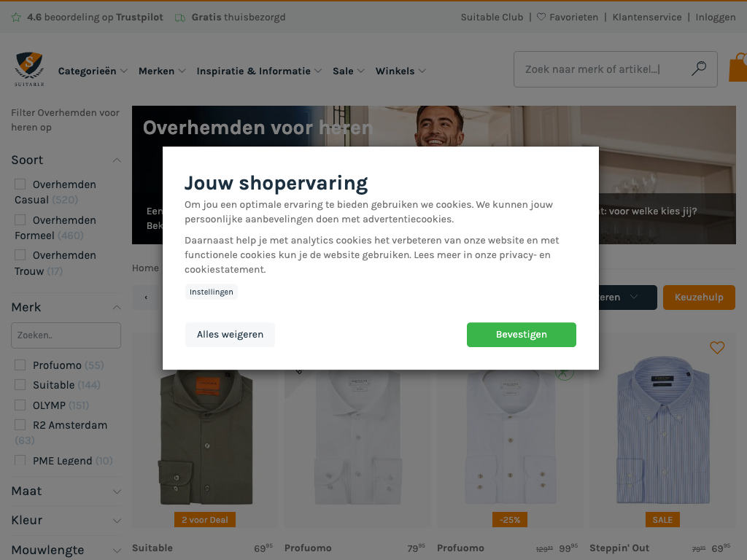The image size is (747, 560).
Task: Expand the Kleur filter section
Action: pos(66,520)
